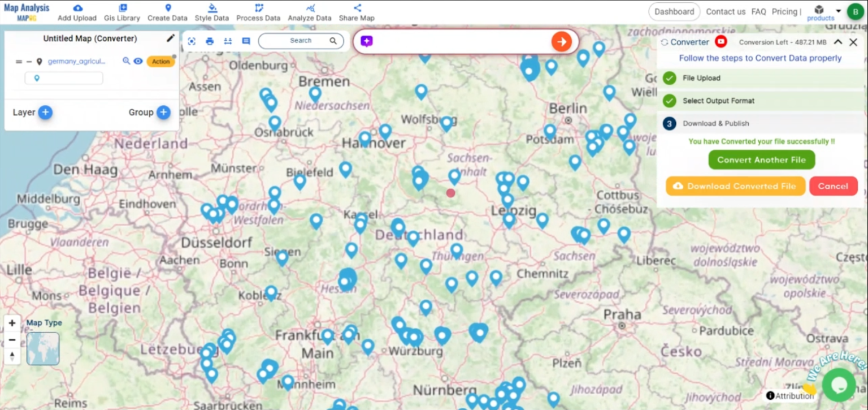
Task: Click Download Converted File button
Action: click(x=735, y=186)
